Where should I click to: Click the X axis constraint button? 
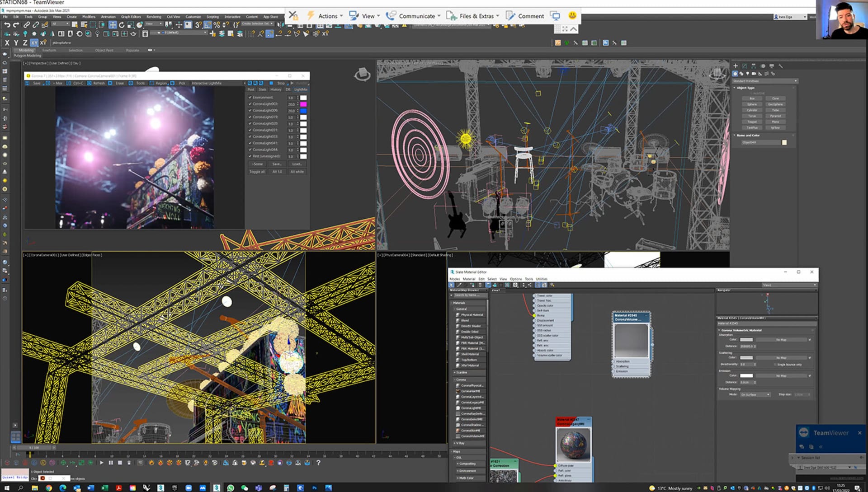pos(7,43)
